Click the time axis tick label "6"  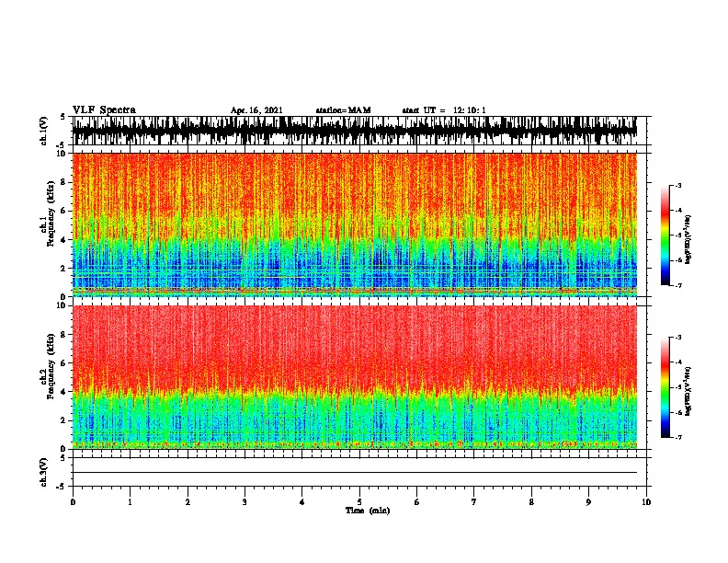(417, 502)
